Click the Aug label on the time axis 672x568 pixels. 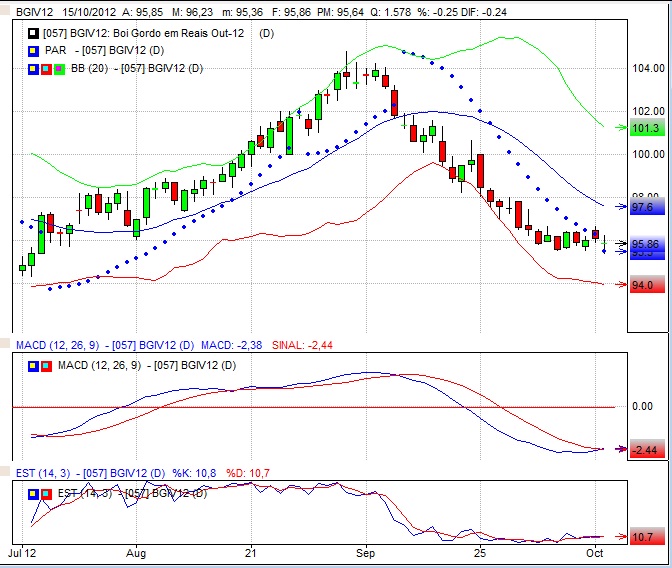pyautogui.click(x=137, y=551)
